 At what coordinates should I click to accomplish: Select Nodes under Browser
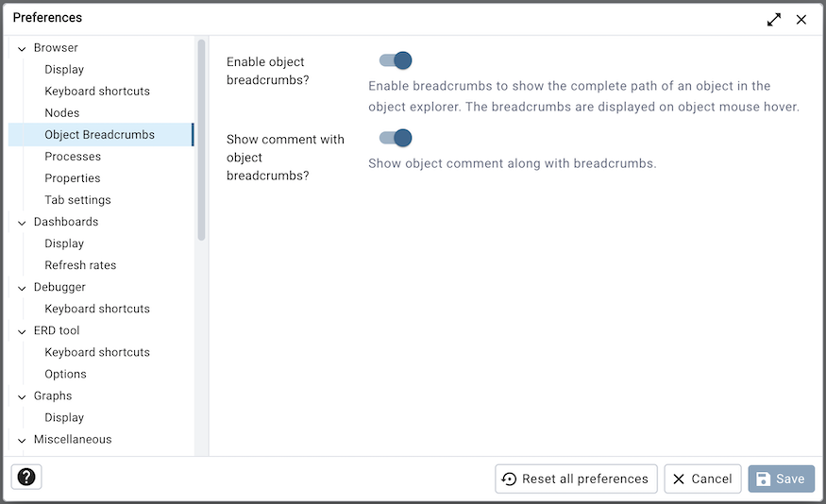[62, 112]
